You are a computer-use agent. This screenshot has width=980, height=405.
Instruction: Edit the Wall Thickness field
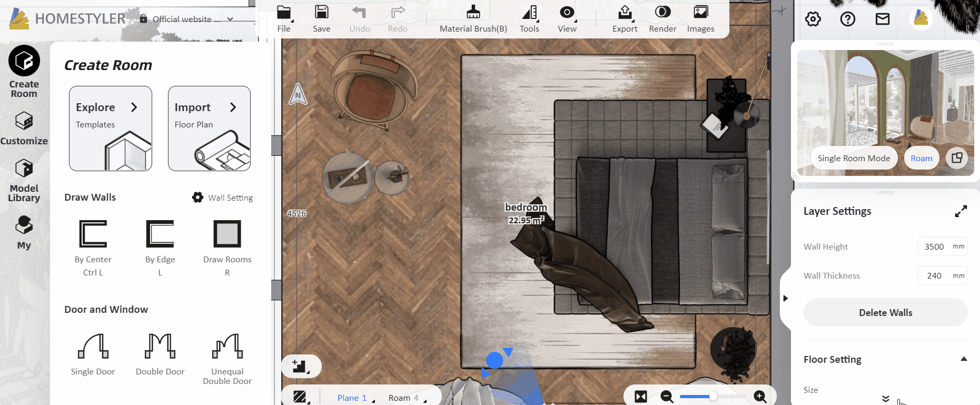pyautogui.click(x=942, y=275)
